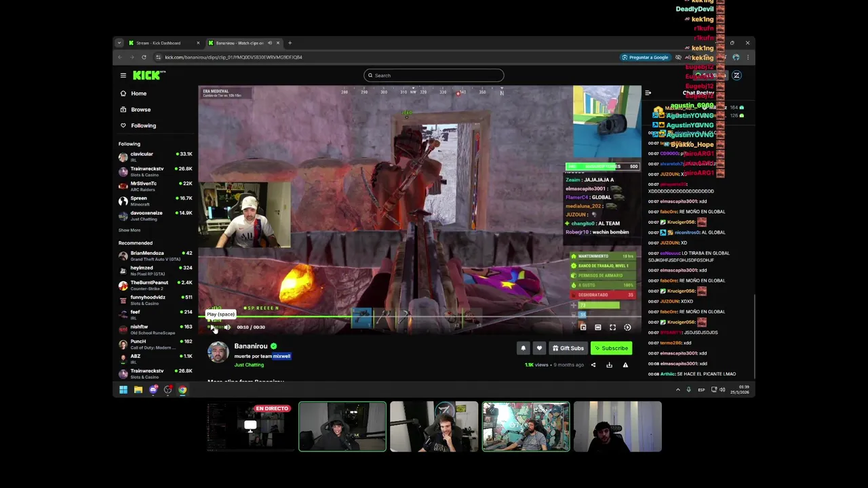Open Discord from the taskbar
Image resolution: width=868 pixels, height=488 pixels.
(153, 390)
